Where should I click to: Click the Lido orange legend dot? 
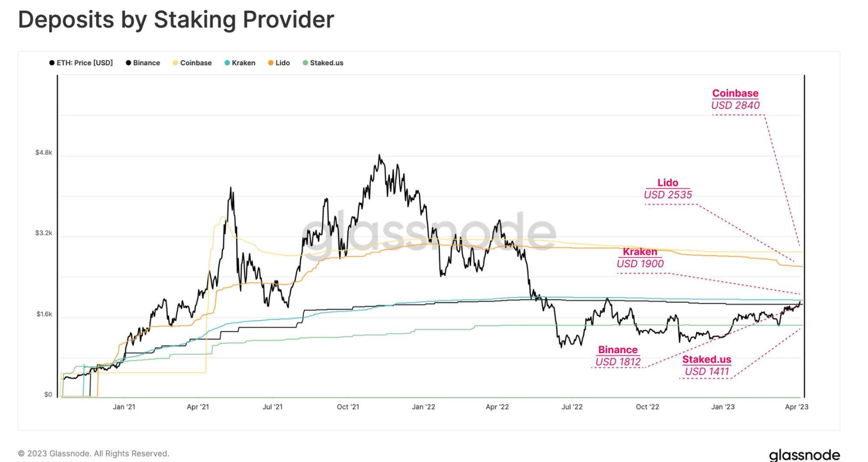pos(271,63)
